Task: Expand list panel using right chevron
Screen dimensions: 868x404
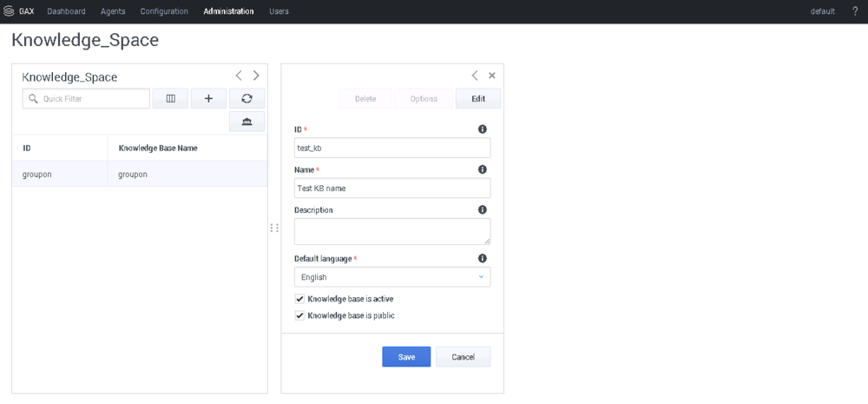Action: [x=256, y=76]
